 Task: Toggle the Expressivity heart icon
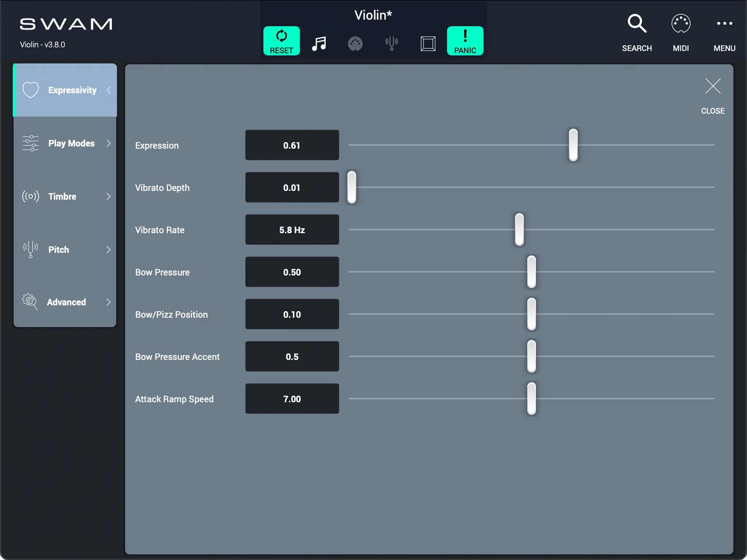tap(31, 90)
